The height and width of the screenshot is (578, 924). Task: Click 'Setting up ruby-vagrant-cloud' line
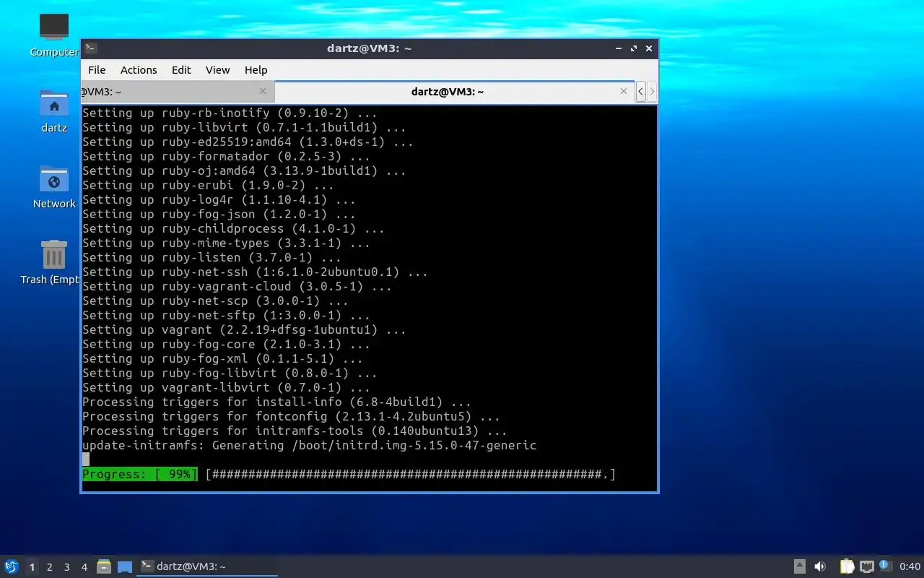(x=237, y=286)
